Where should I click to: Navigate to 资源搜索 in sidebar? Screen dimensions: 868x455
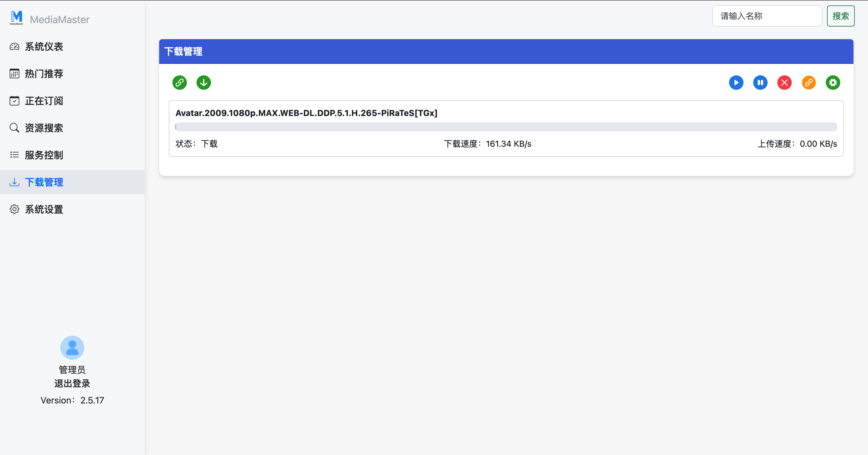[x=44, y=128]
